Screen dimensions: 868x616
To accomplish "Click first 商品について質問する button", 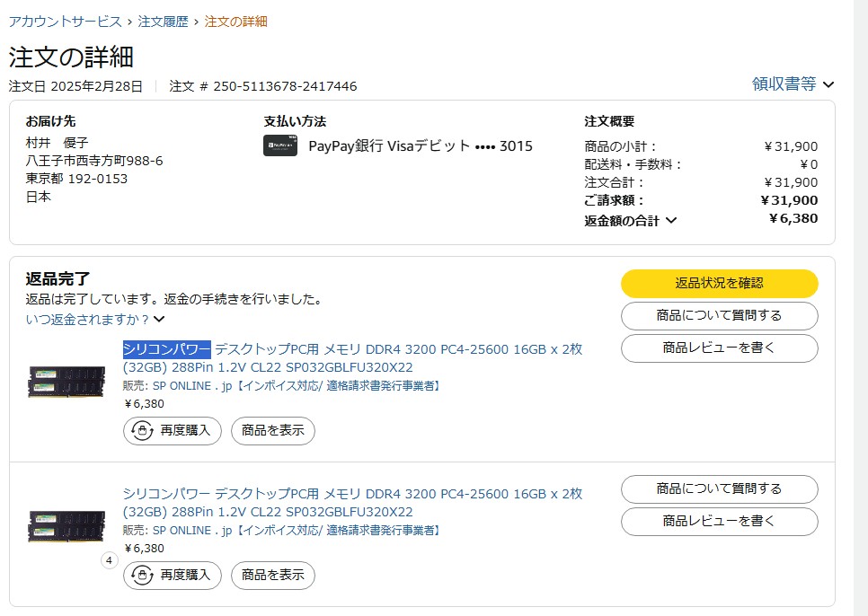I will (x=719, y=315).
